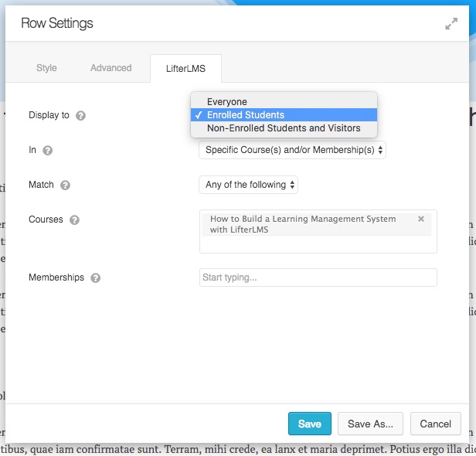
Task: Click the help icon beside Courses
Action: coord(74,219)
